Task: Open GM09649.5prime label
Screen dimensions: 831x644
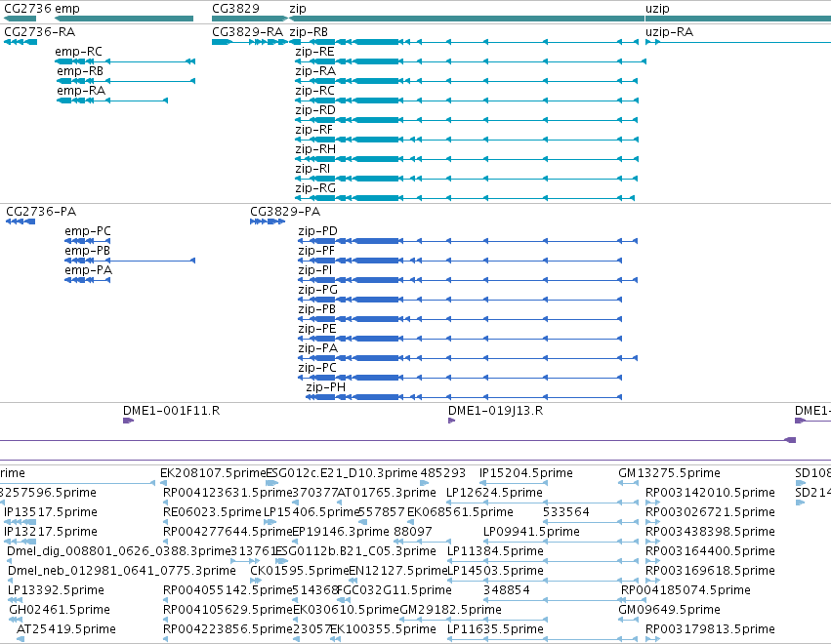Action: 669,610
